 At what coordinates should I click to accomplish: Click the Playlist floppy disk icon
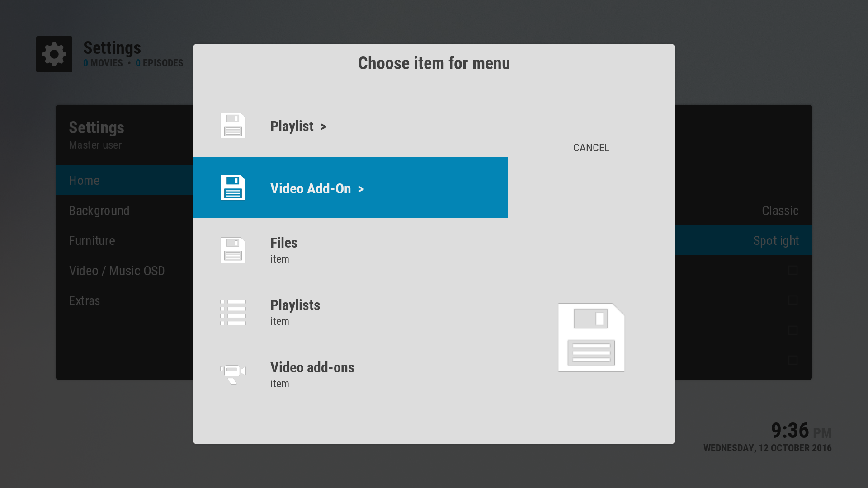tap(233, 126)
